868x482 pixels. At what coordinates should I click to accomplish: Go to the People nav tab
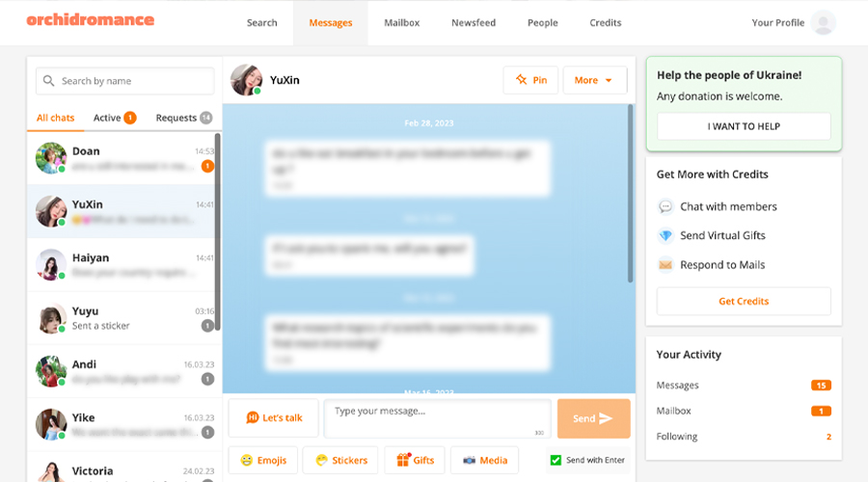click(542, 23)
